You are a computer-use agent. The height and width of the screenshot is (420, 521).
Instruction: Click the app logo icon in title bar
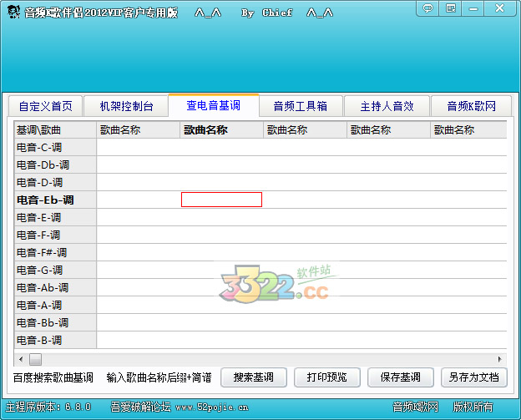(13, 13)
